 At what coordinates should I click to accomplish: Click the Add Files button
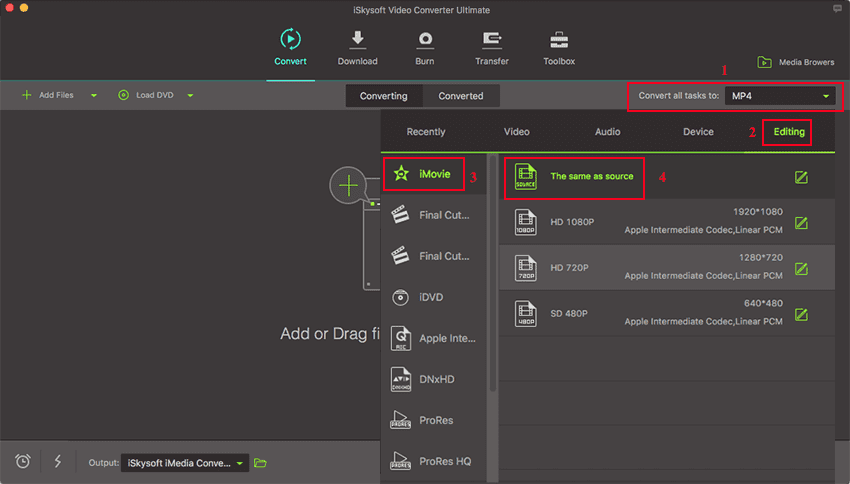(x=48, y=96)
